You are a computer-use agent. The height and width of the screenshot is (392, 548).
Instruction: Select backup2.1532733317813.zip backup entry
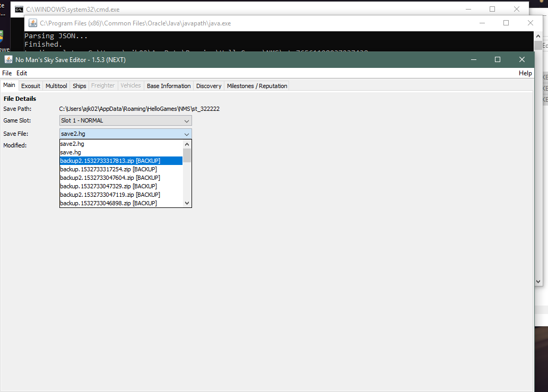pyautogui.click(x=121, y=161)
